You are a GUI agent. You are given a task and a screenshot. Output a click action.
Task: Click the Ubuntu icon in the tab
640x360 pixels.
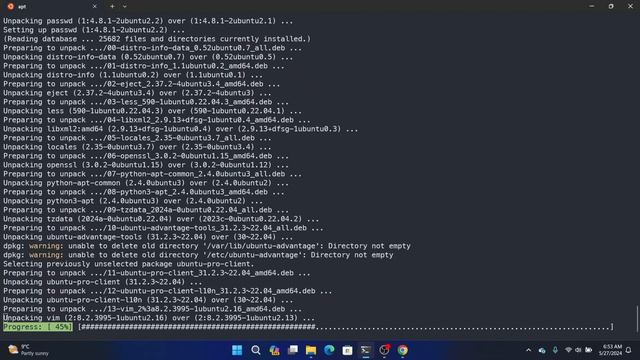[11, 6]
